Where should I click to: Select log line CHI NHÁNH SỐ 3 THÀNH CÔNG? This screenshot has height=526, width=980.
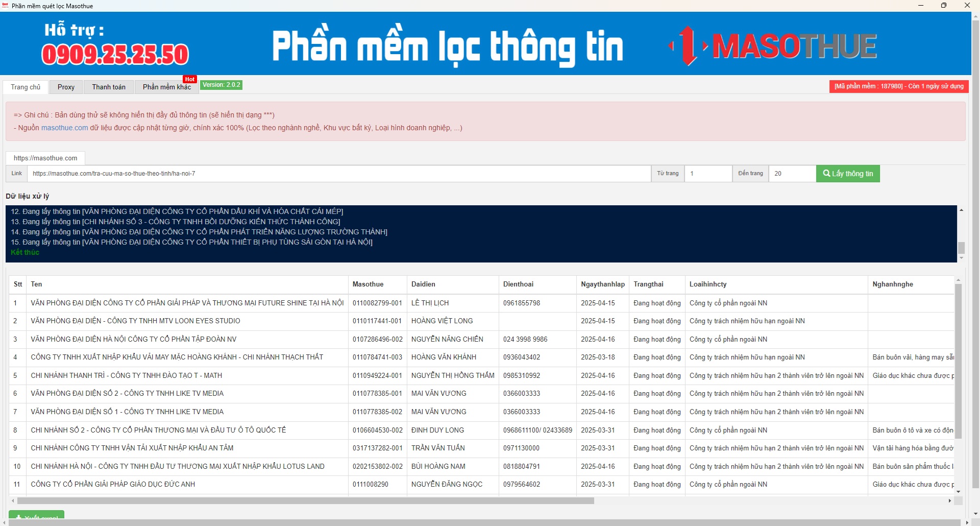click(x=175, y=222)
